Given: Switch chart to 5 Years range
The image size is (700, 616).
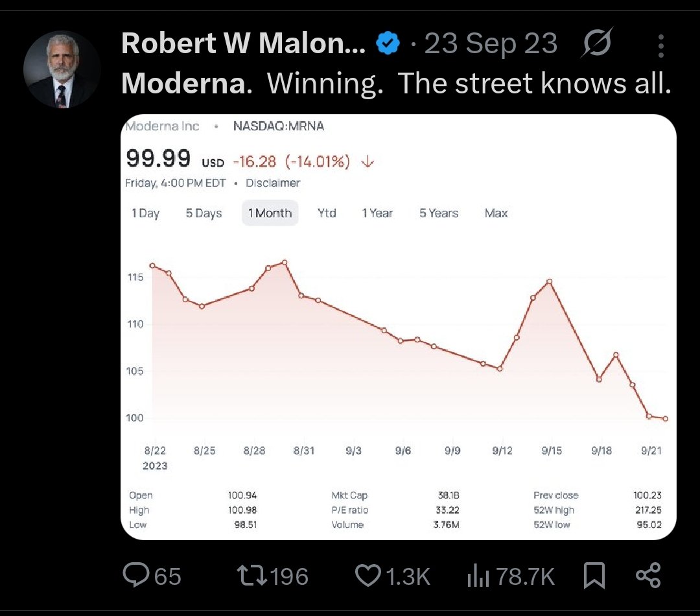Looking at the screenshot, I should click(x=439, y=213).
